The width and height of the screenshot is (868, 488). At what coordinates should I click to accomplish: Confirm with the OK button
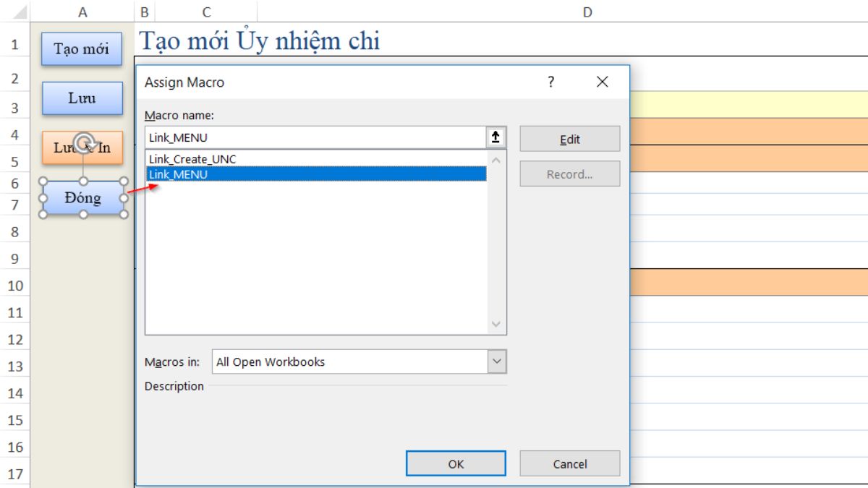point(456,464)
